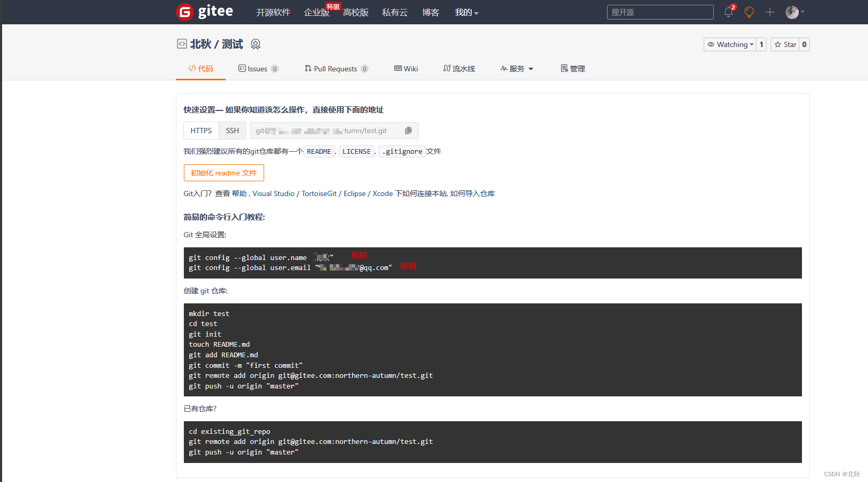
Task: Click the repository code icon beside 北秋/测试
Action: tap(182, 44)
